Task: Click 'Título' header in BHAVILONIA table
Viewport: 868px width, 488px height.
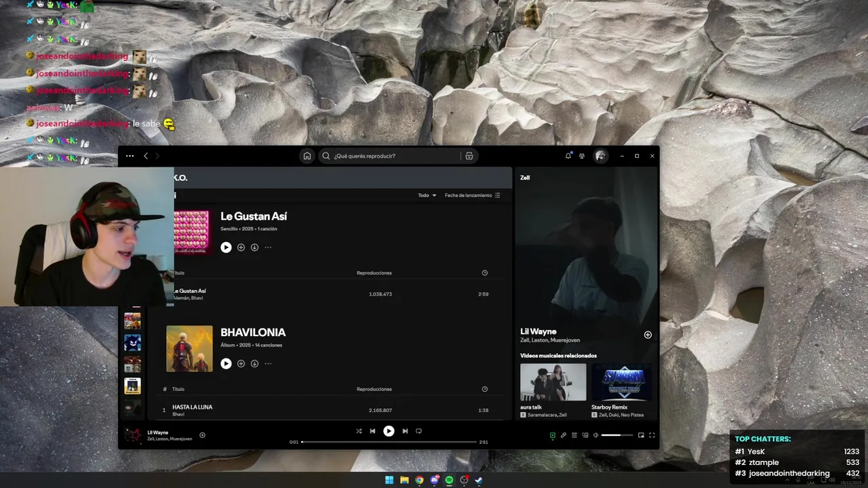Action: coord(178,389)
